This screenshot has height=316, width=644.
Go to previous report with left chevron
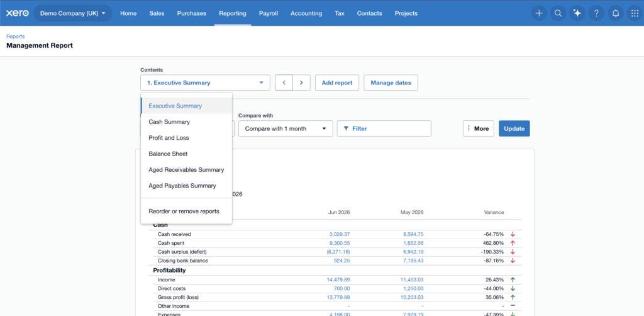(x=284, y=82)
